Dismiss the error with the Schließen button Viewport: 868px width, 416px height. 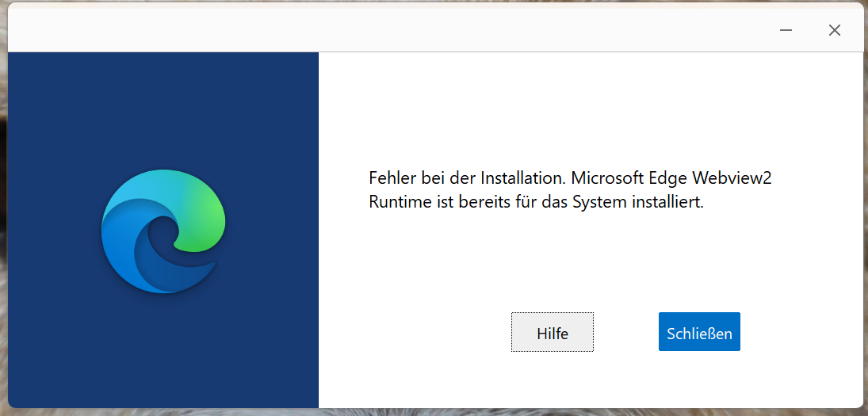coord(699,332)
